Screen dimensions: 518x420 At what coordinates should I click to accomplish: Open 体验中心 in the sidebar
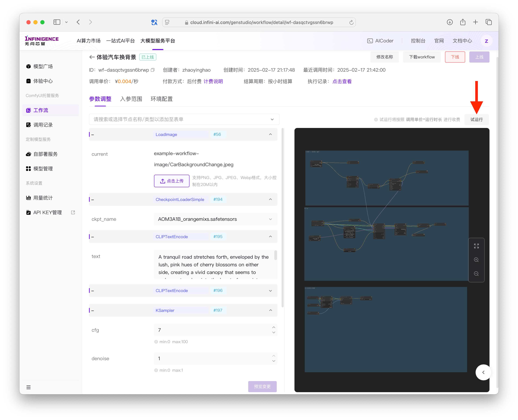click(51, 81)
